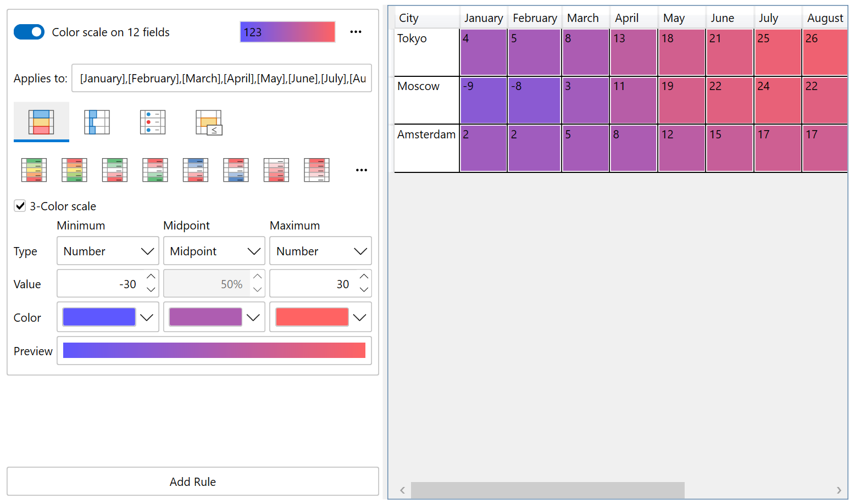Uncheck the 3-Color scale checkbox
The width and height of the screenshot is (855, 504).
(20, 206)
